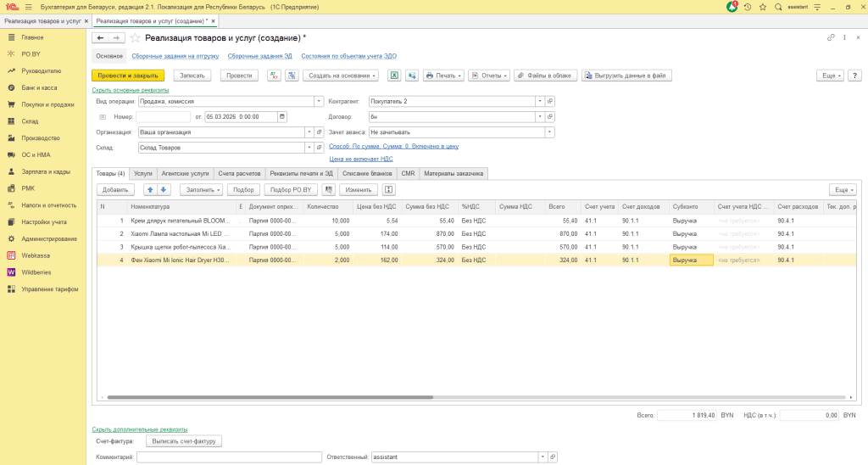
Task: Click the Дт/Кт postings icon in toolbar
Action: tap(274, 76)
